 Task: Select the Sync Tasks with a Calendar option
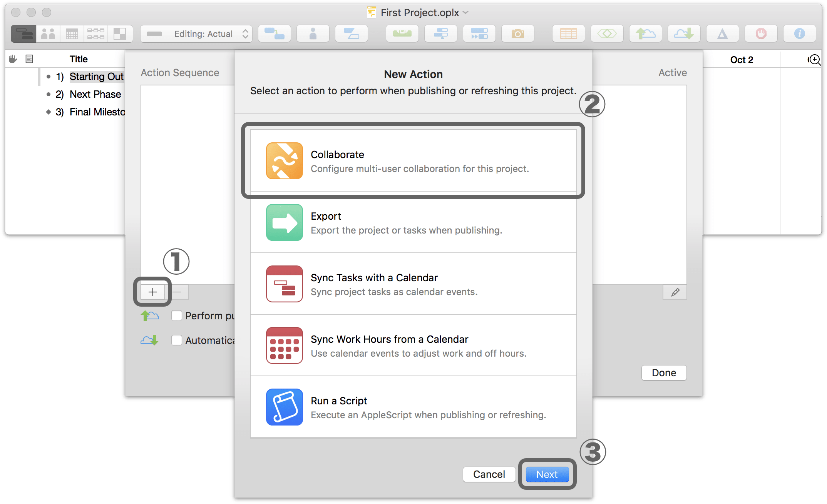pyautogui.click(x=413, y=284)
